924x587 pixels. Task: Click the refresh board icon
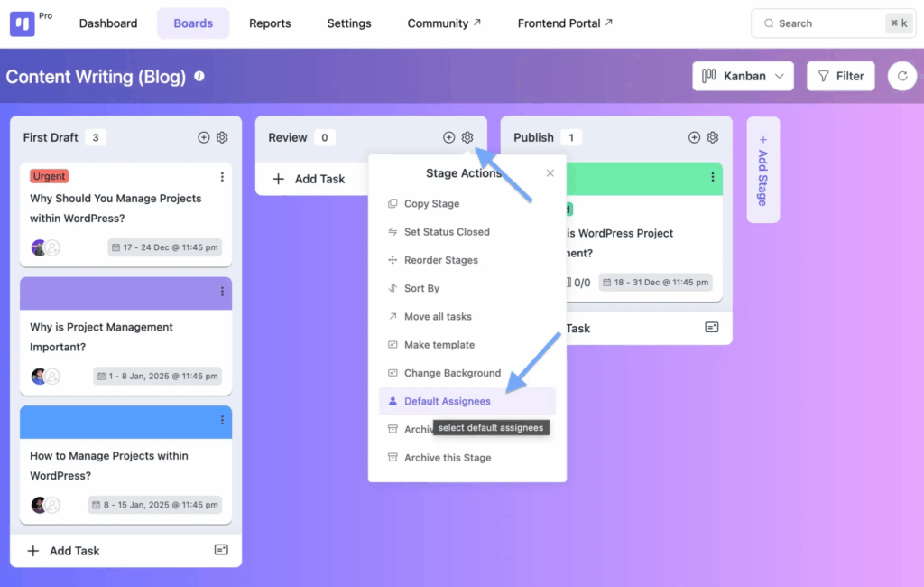[x=901, y=77]
